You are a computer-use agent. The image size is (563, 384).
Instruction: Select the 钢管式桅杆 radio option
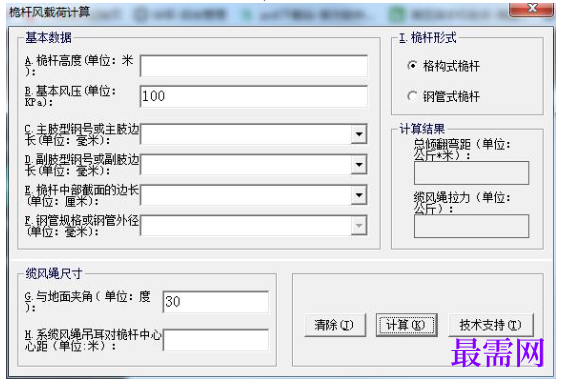coord(412,96)
